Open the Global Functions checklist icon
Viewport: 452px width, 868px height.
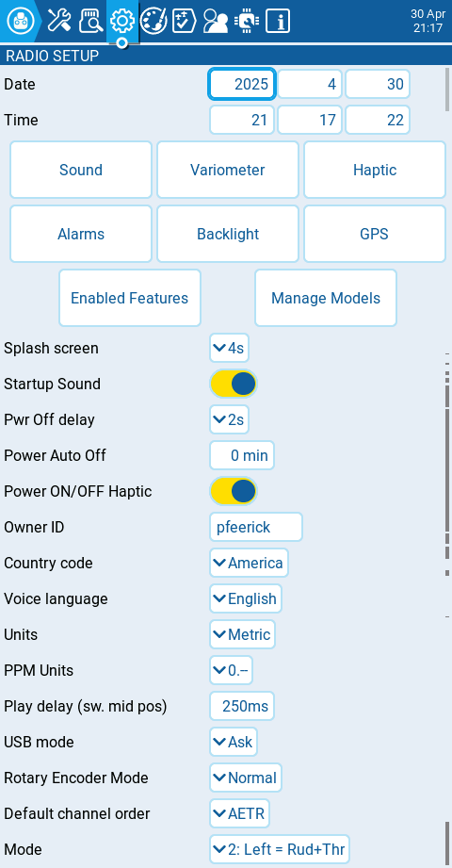185,21
